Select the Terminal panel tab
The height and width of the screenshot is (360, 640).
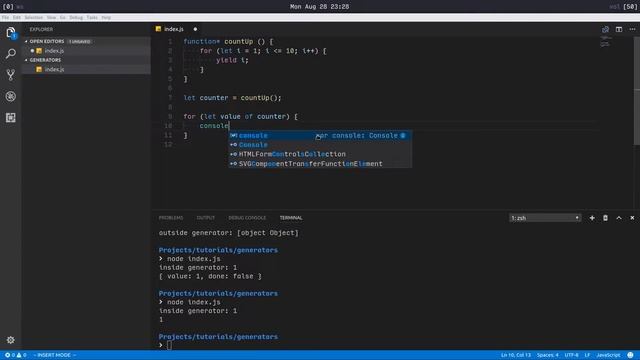[x=291, y=218]
